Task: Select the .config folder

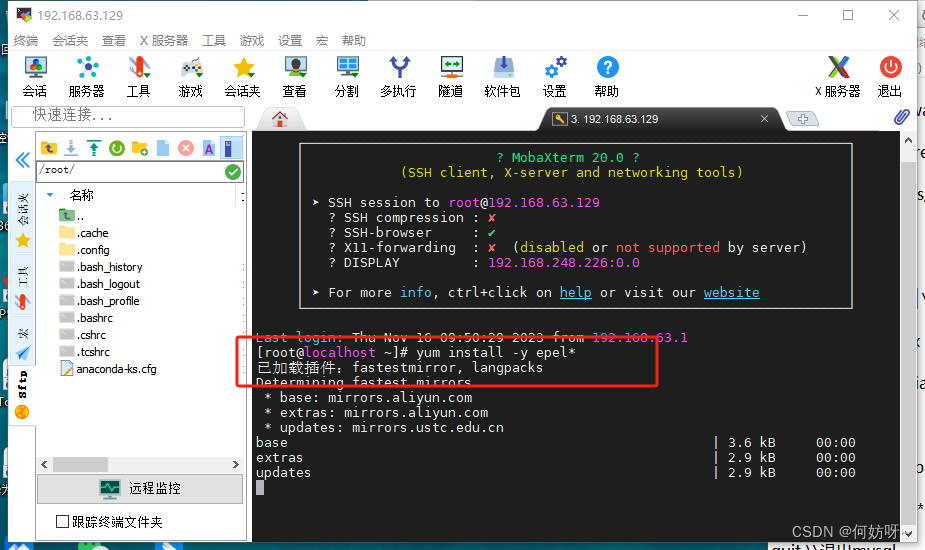Action: [x=84, y=250]
